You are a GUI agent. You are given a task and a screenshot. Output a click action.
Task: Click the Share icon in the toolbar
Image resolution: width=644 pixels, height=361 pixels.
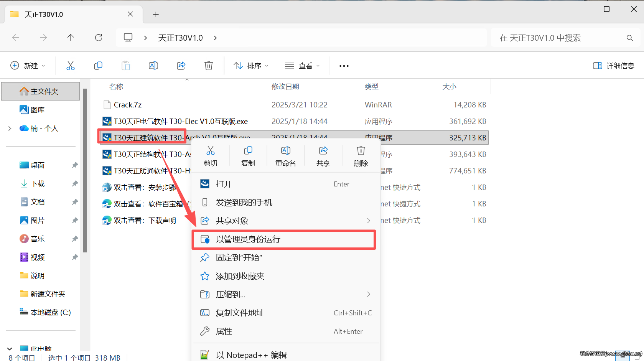pyautogui.click(x=181, y=66)
